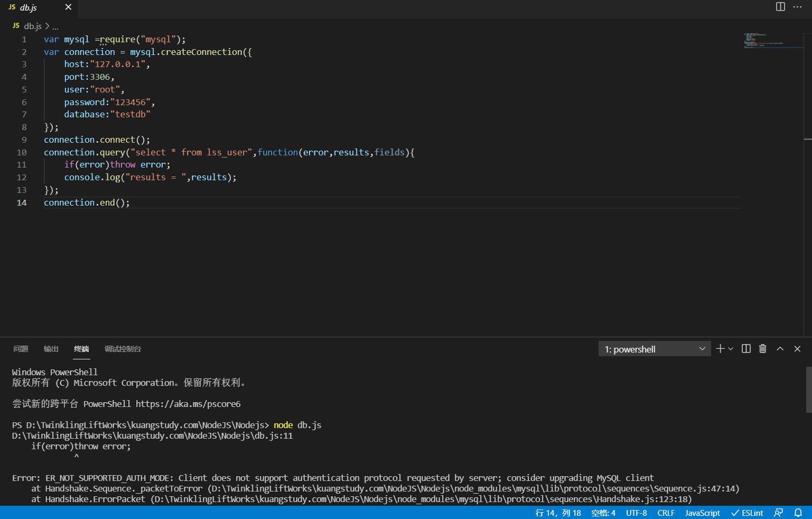Click line number 10 in gutter
This screenshot has height=519, width=812.
pos(21,152)
